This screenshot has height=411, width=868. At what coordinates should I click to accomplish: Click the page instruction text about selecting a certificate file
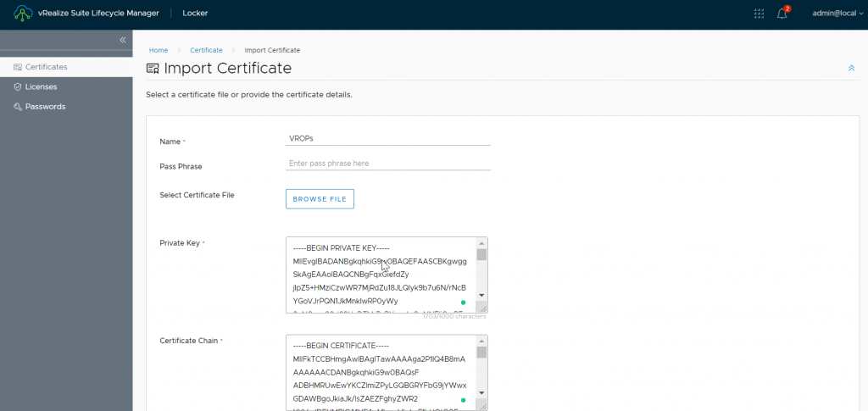(x=249, y=95)
